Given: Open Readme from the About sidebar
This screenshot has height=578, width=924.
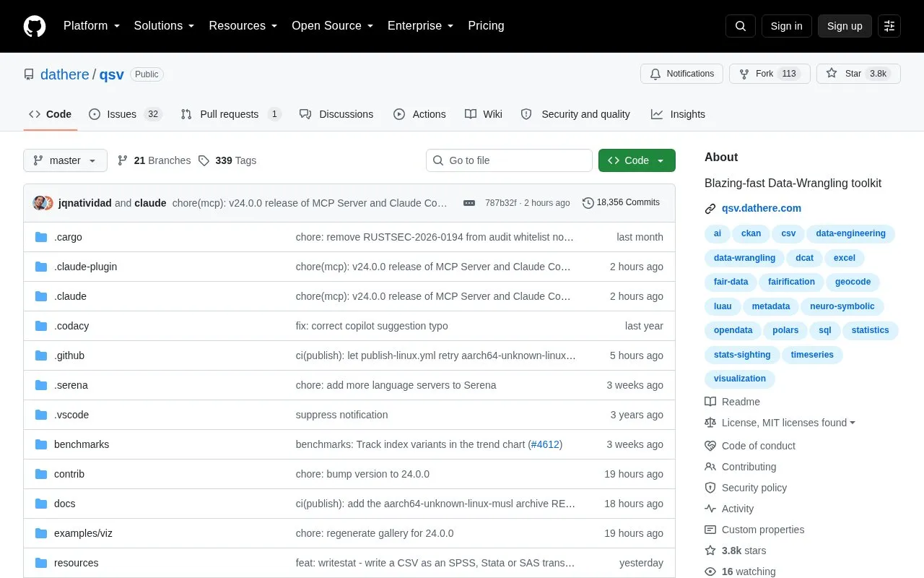Looking at the screenshot, I should (733, 402).
